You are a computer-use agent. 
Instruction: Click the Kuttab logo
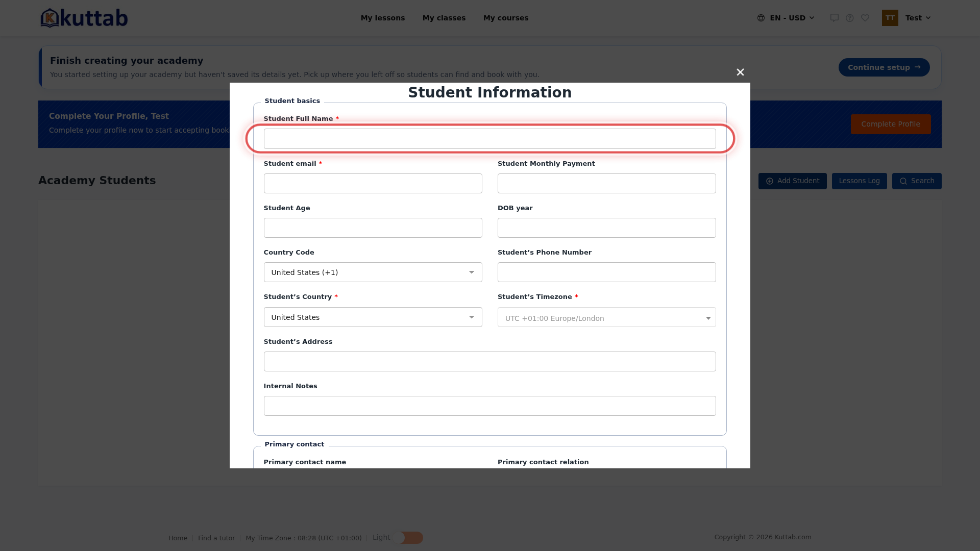click(84, 18)
